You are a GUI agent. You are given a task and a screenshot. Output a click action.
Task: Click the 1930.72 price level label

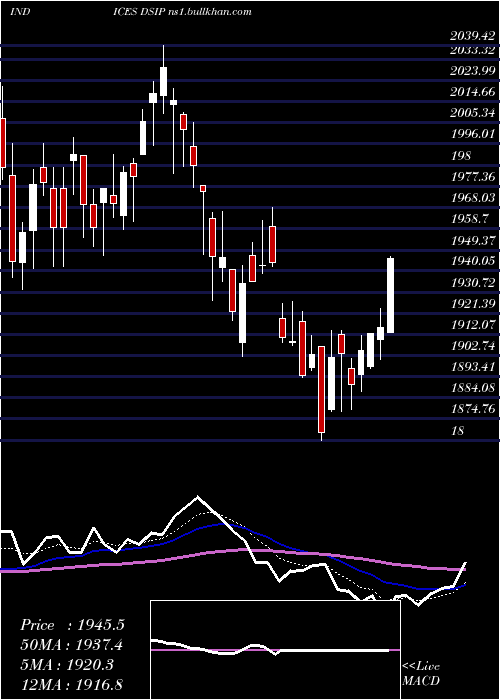473,283
